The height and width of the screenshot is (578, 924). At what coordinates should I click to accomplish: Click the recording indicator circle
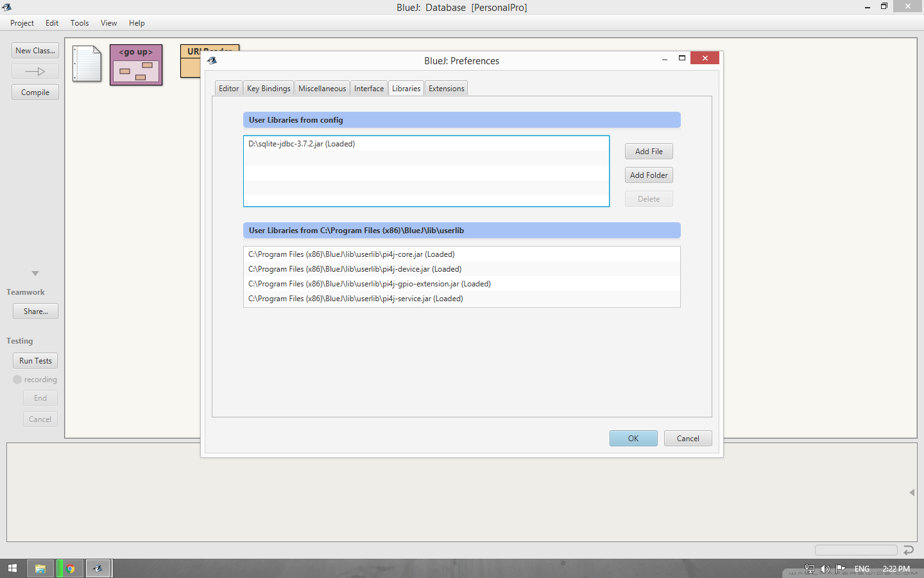(x=17, y=380)
